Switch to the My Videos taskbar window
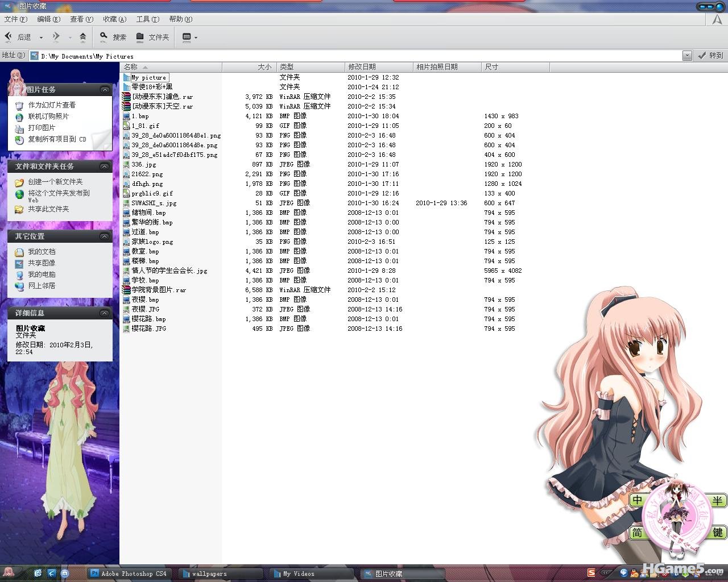 pos(312,573)
